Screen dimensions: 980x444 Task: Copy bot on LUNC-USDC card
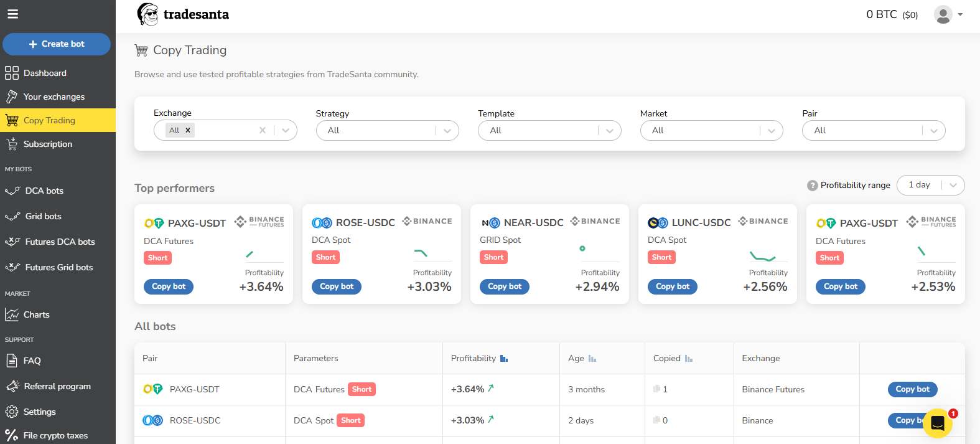point(673,286)
